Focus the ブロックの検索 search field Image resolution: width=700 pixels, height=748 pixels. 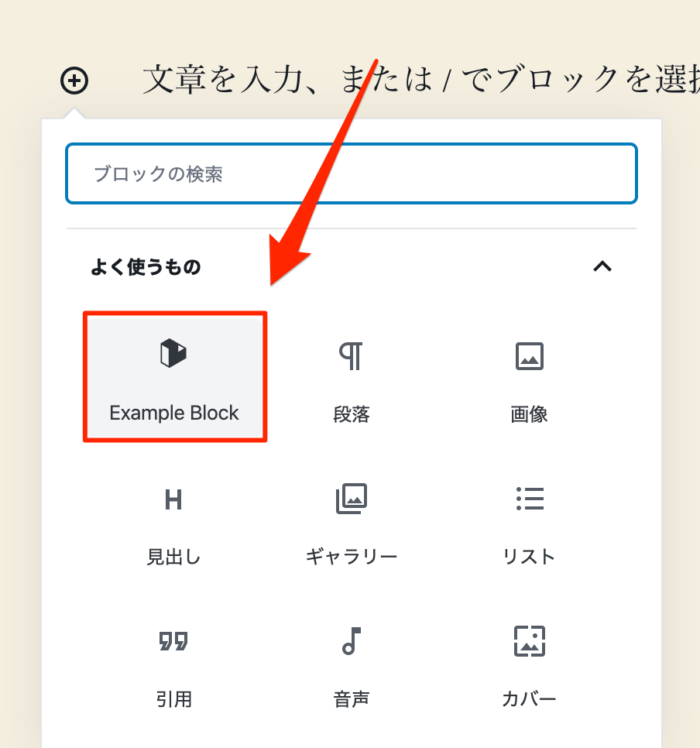(351, 174)
